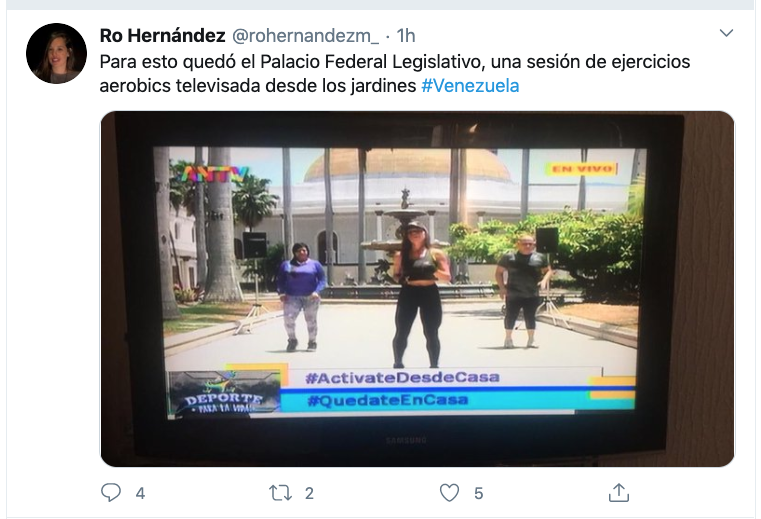The height and width of the screenshot is (519, 761).
Task: Click the 1h timestamp of the tweet
Action: pos(406,35)
